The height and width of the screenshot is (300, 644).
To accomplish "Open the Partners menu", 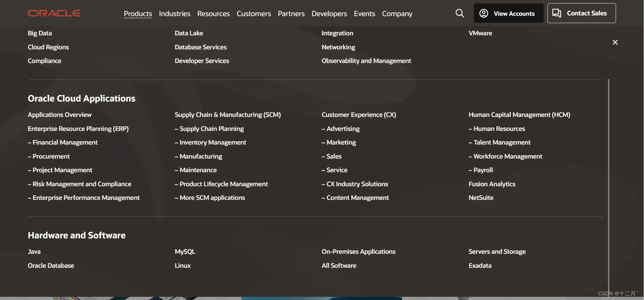I will point(291,14).
